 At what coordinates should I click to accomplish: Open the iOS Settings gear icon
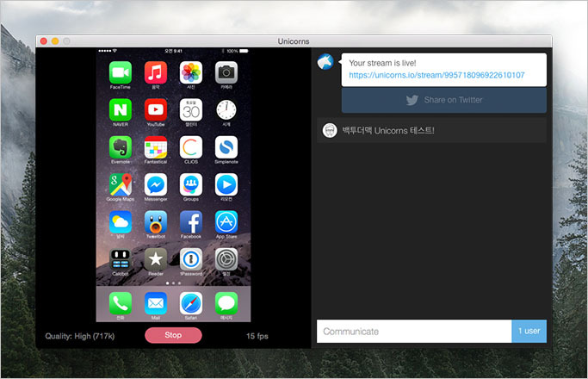[x=226, y=259]
